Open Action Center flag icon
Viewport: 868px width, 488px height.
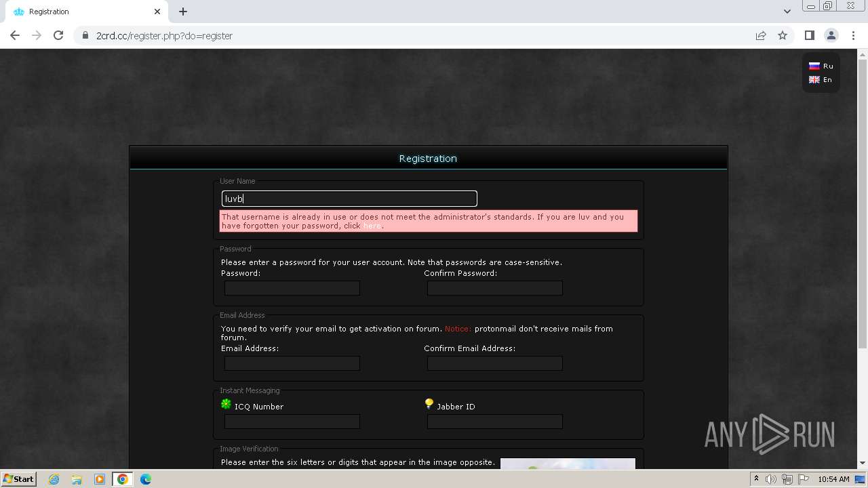click(803, 479)
